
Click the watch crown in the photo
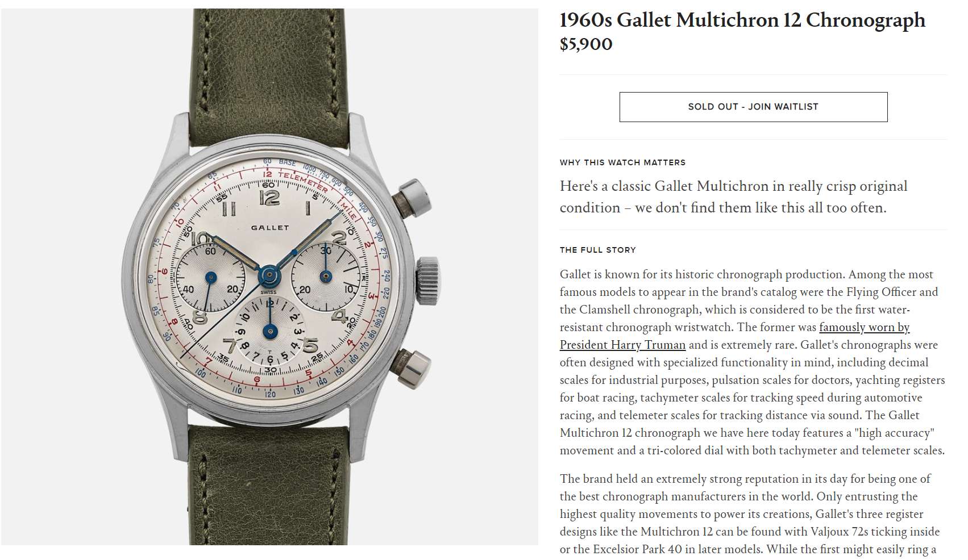tap(428, 279)
